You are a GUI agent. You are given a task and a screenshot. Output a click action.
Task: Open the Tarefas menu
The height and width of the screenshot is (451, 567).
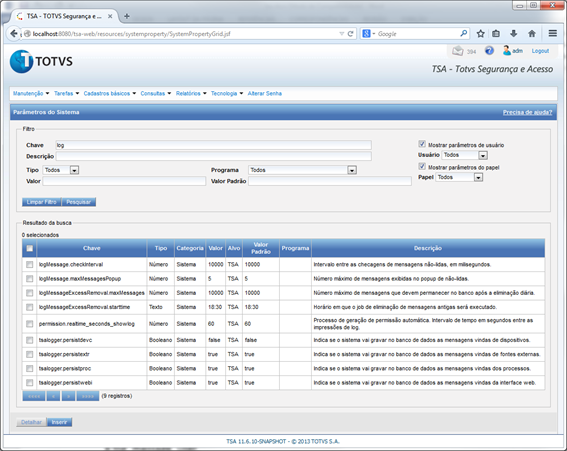tap(67, 93)
